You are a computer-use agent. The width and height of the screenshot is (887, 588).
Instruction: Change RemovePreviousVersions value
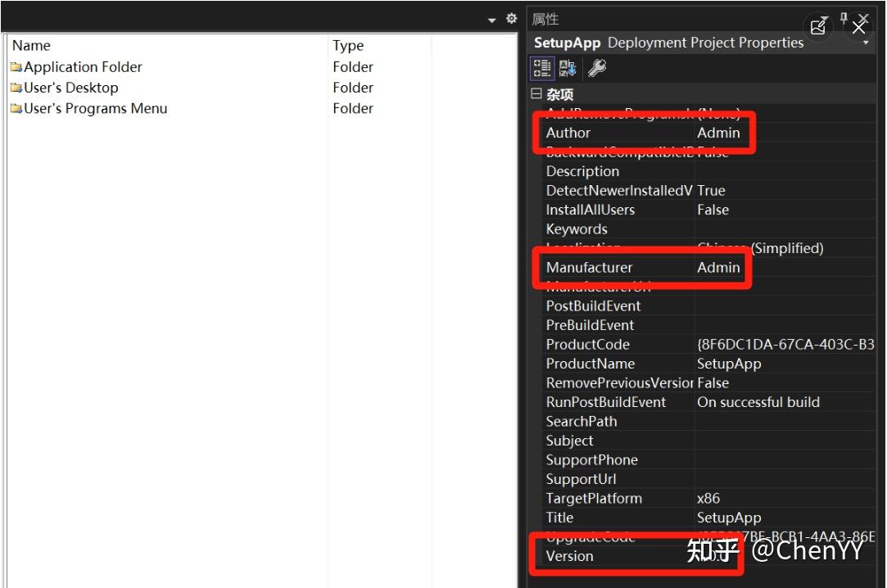click(x=737, y=382)
